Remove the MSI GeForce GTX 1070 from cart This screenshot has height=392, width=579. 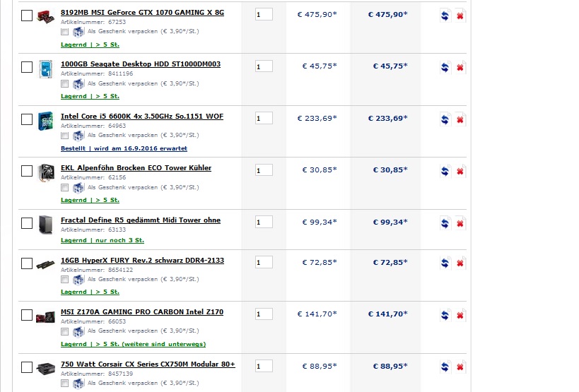point(460,16)
